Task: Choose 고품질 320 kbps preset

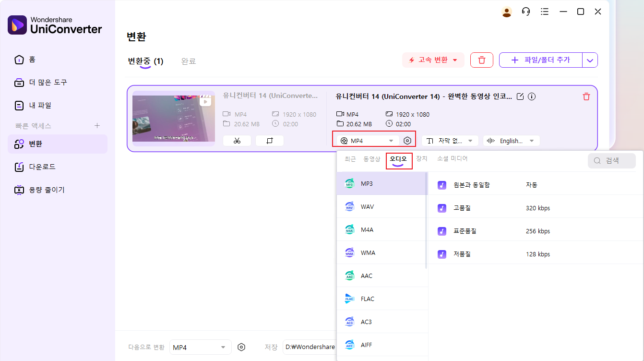Action: click(x=536, y=208)
